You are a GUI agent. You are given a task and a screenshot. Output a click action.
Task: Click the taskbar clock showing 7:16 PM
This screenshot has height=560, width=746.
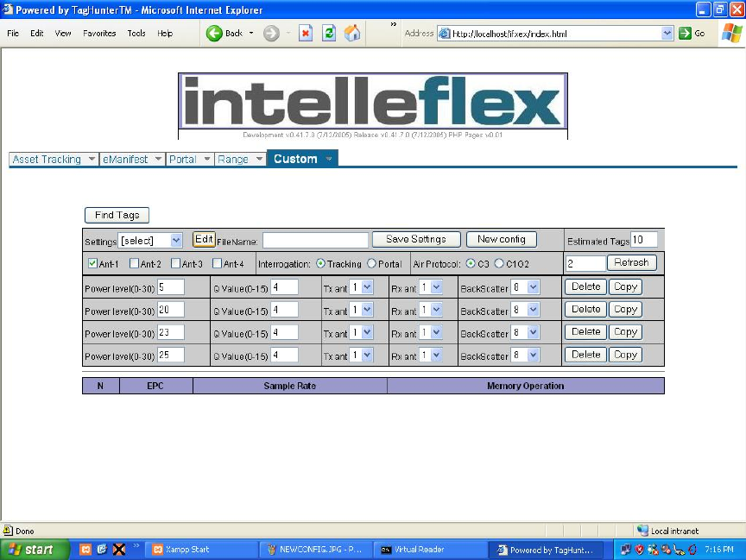coord(719,550)
